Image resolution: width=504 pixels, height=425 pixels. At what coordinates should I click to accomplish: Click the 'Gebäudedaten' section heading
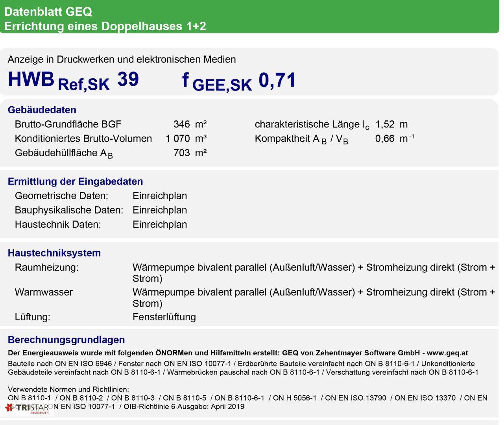click(x=42, y=110)
